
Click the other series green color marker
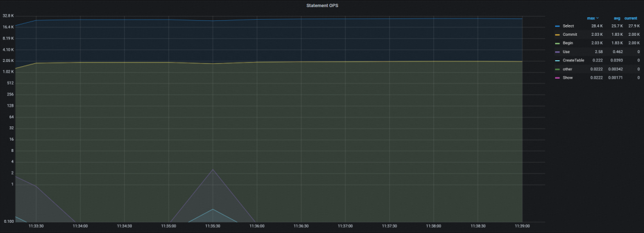[x=558, y=69]
